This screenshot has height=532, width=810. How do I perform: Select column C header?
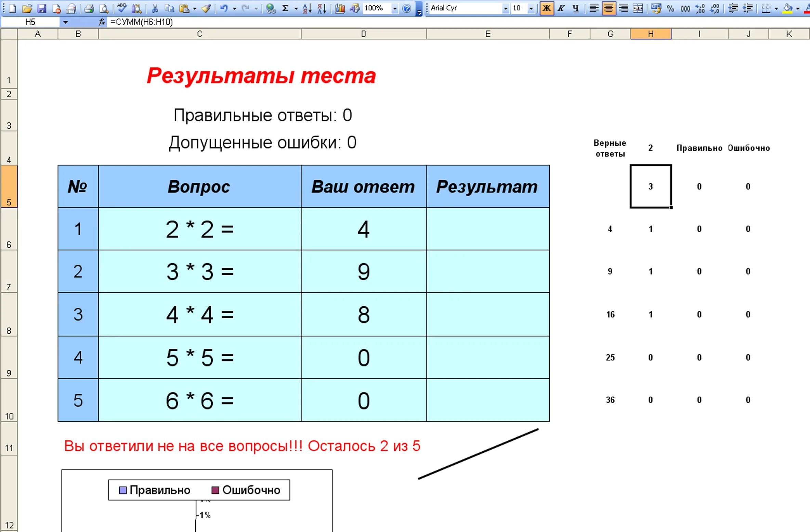click(x=200, y=34)
